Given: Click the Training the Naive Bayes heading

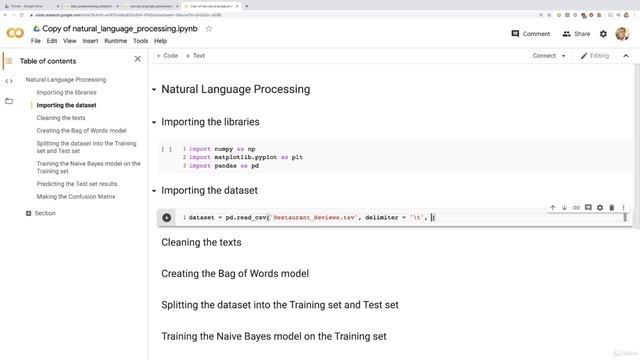Looking at the screenshot, I should [273, 336].
